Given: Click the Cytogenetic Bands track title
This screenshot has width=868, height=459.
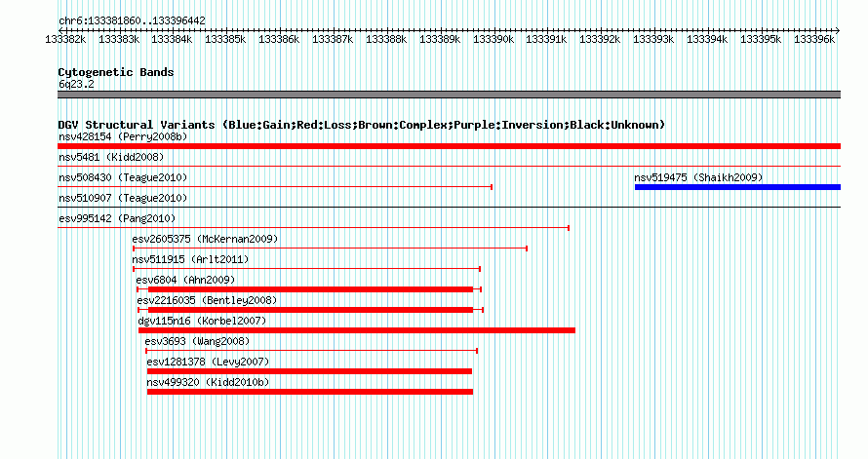Looking at the screenshot, I should (116, 72).
